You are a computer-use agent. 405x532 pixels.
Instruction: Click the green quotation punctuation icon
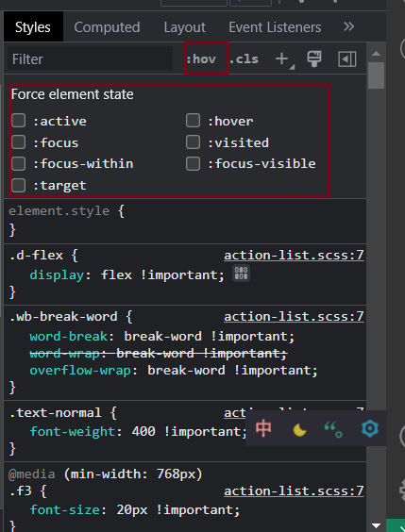point(333,429)
